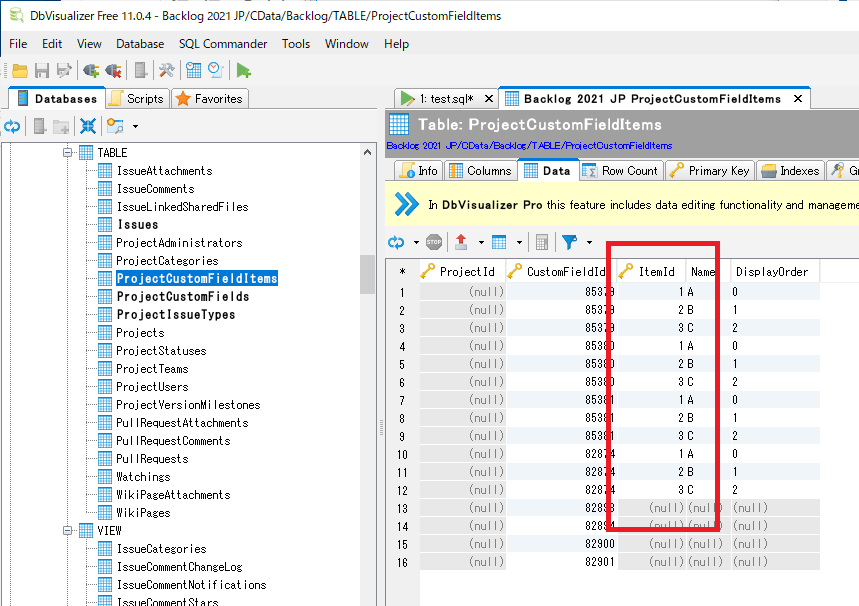The image size is (859, 606).
Task: Collapse the VIEW tree node
Action: (x=69, y=531)
